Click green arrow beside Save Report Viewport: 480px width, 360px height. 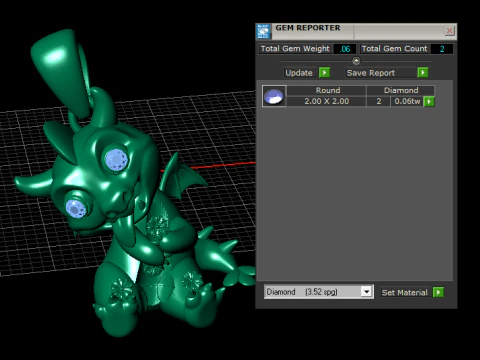[423, 73]
